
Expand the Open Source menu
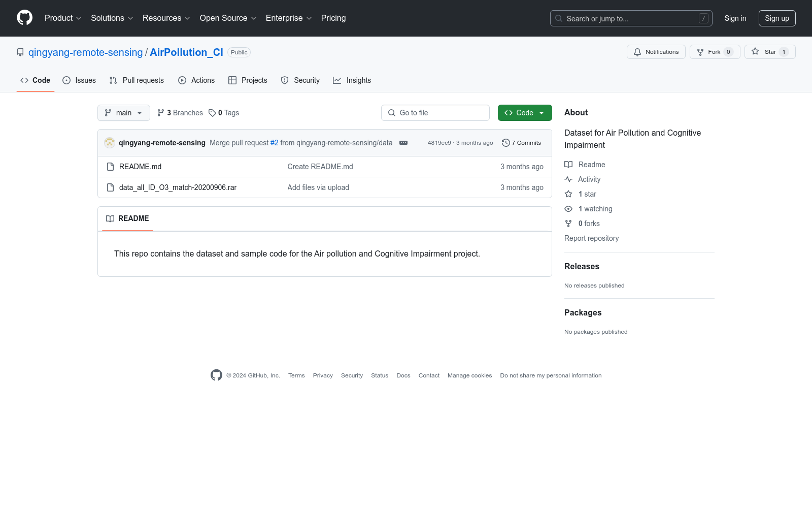(228, 18)
